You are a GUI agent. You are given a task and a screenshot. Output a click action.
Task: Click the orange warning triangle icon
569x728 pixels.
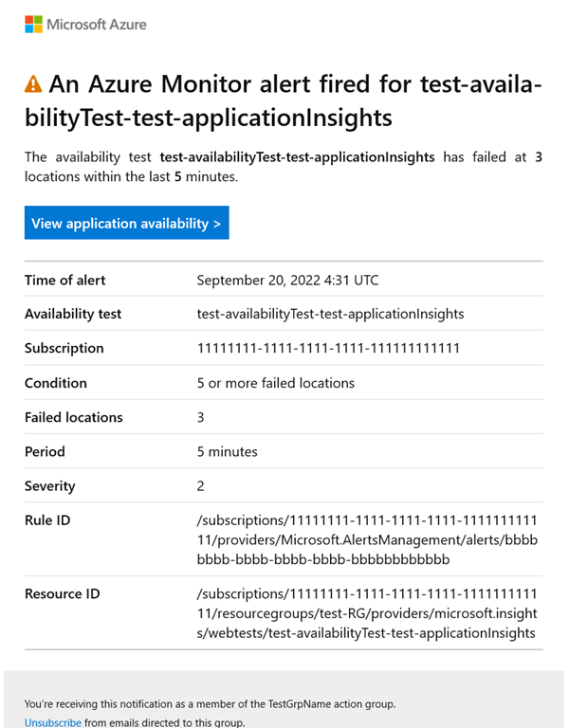coord(33,85)
